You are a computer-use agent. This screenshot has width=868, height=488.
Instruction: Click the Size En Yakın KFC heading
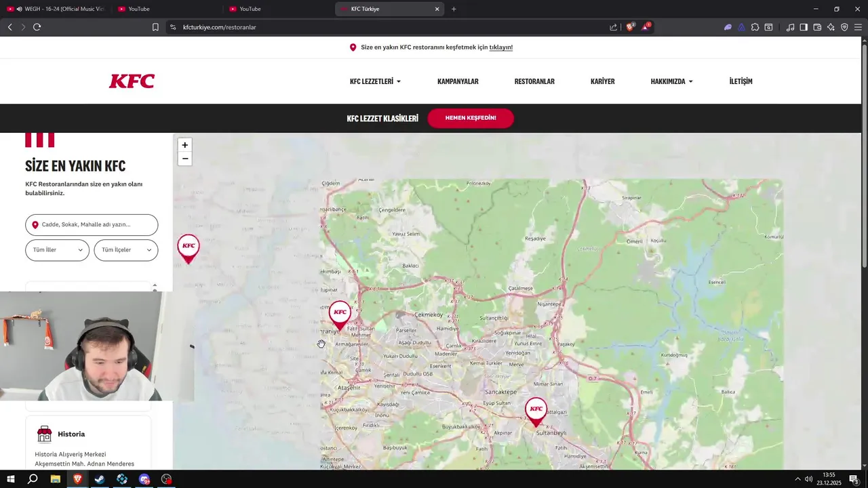tap(75, 166)
